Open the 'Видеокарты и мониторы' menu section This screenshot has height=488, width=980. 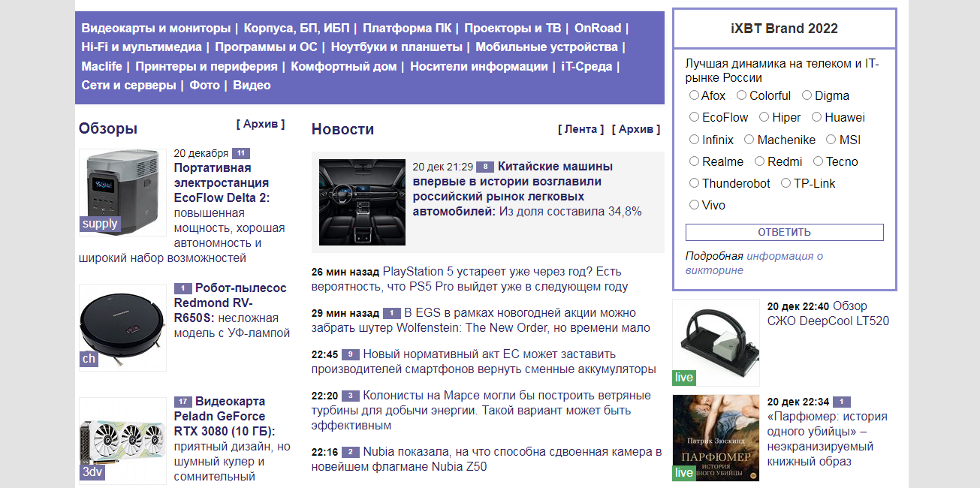click(x=156, y=29)
